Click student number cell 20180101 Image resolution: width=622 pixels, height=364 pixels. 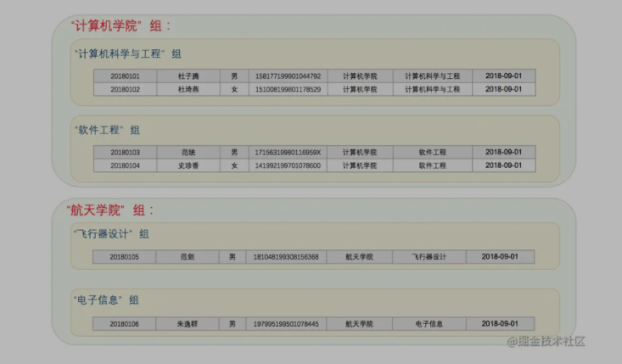pos(126,76)
